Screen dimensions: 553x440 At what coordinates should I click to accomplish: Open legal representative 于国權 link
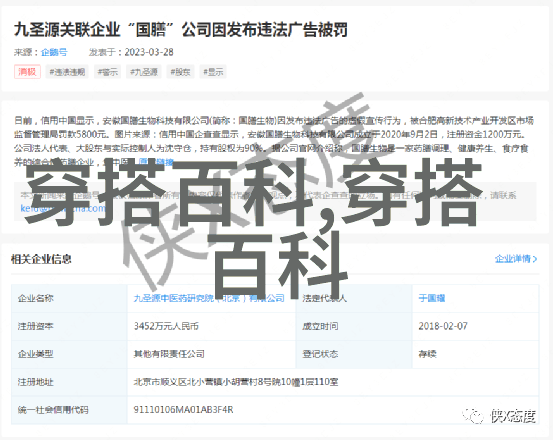coord(432,298)
